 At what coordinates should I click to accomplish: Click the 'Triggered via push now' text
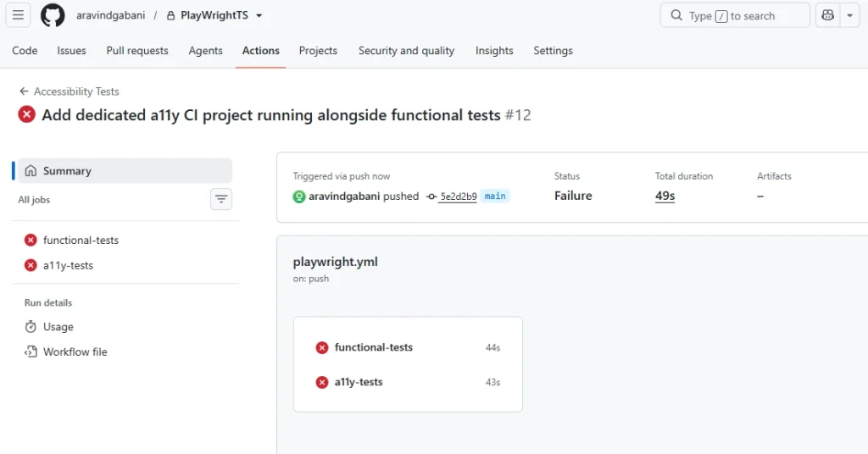point(342,176)
